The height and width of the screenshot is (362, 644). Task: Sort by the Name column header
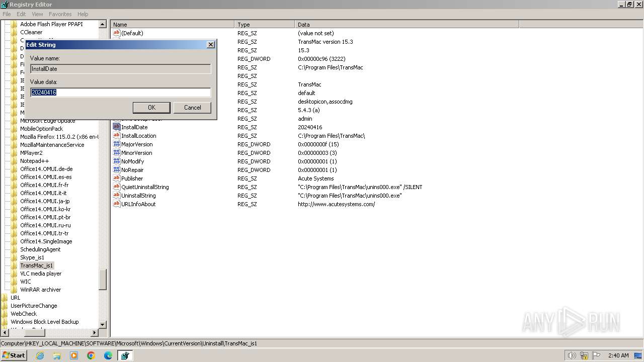[x=173, y=24]
